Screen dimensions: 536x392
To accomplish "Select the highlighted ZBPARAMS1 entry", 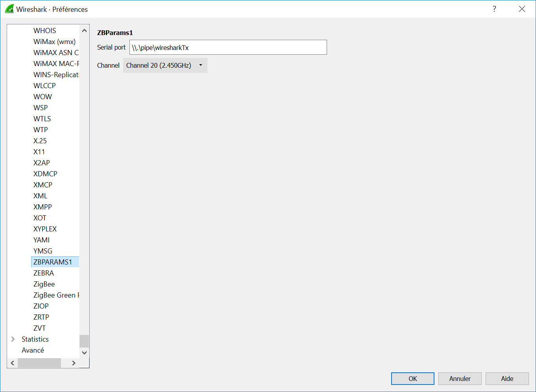I will (x=55, y=262).
